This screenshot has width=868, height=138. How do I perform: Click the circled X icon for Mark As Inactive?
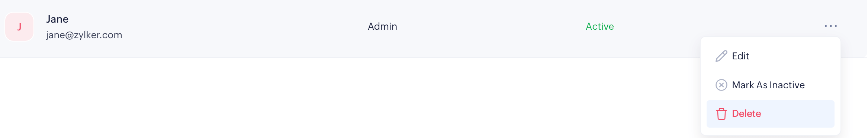coord(721,85)
